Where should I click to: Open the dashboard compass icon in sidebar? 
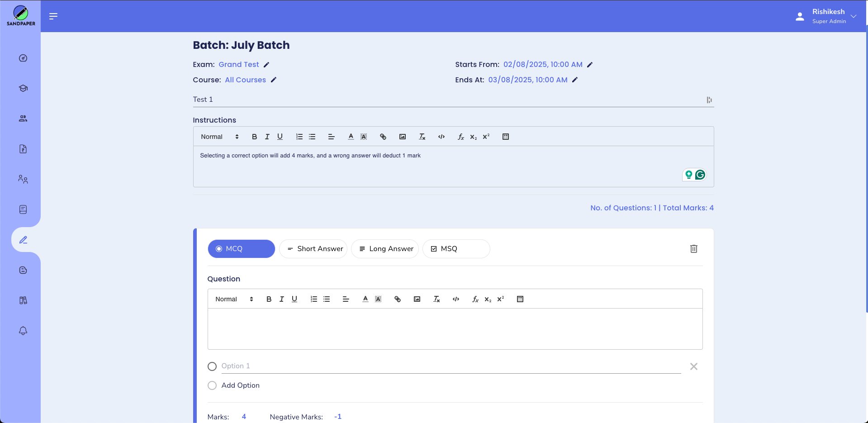tap(23, 58)
